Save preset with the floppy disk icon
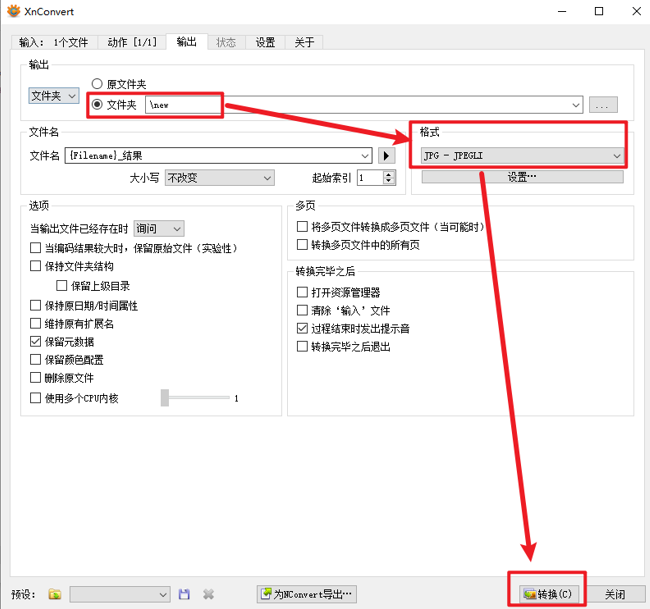Screen dimensions: 650x609 coord(184,594)
